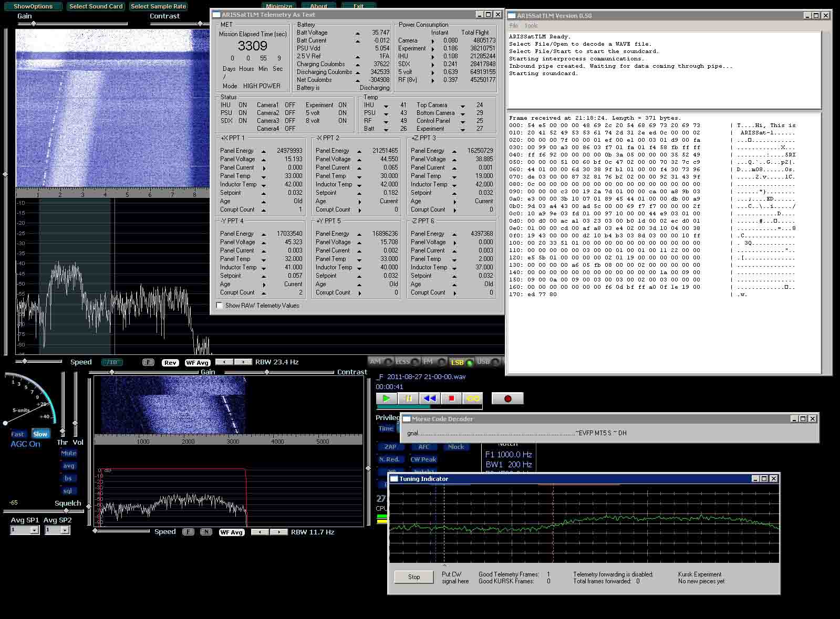
Task: Mute the audio output
Action: [68, 453]
